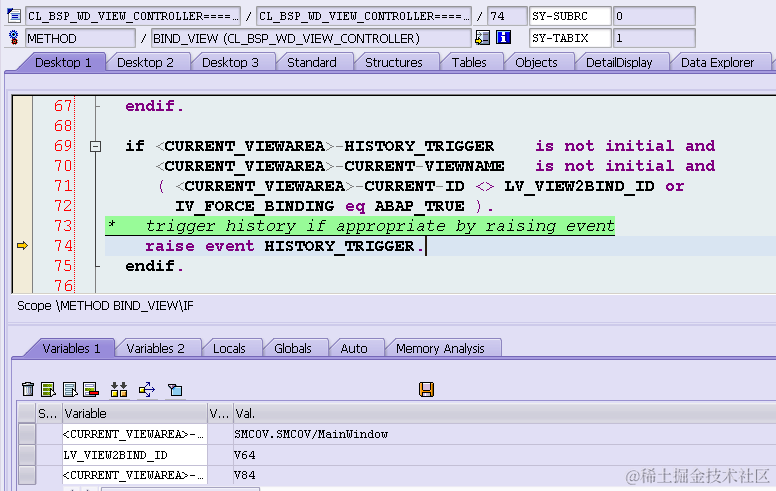Open the Locals tab
Viewport: 776px width, 491px height.
(229, 348)
